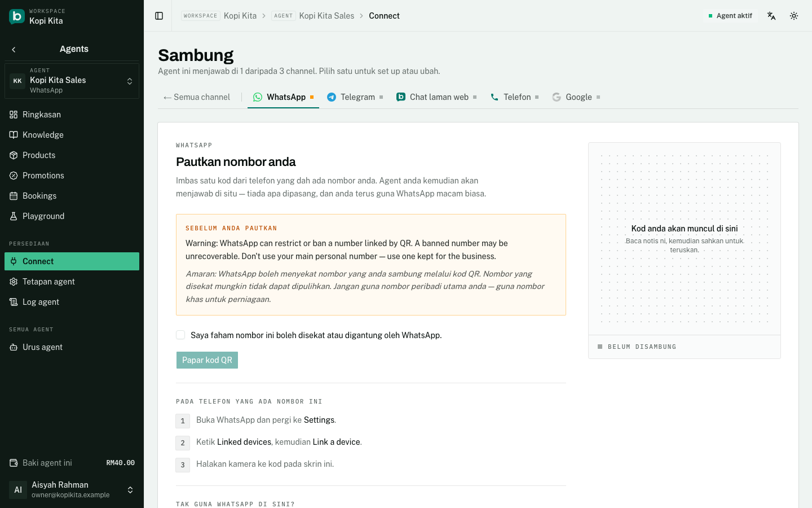Toggle the sidebar panel icon
Viewport: 812px width, 508px height.
pyautogui.click(x=159, y=16)
